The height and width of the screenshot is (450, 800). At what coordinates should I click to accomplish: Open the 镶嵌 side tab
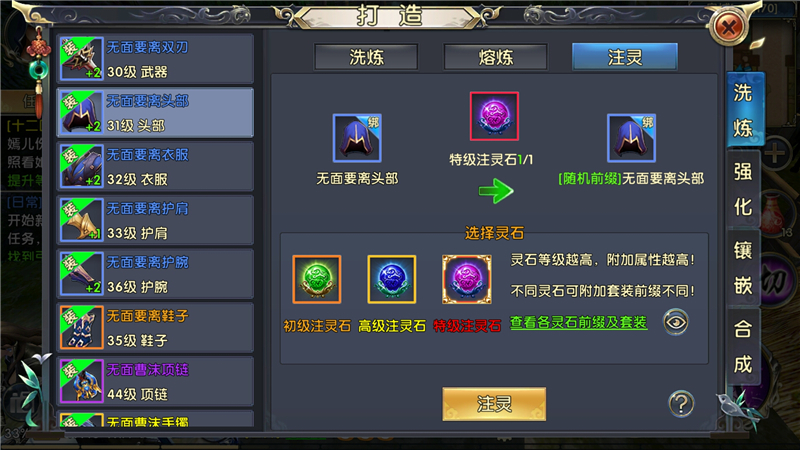pos(743,268)
